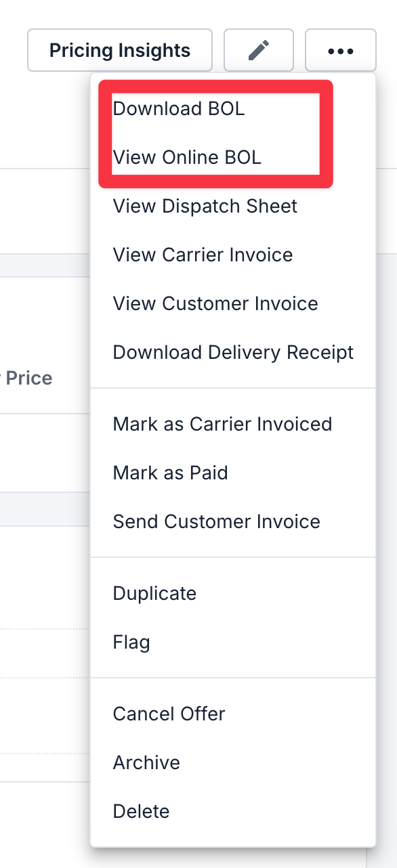Click the red highlighted BOL options box
The image size is (397, 868).
click(x=216, y=133)
